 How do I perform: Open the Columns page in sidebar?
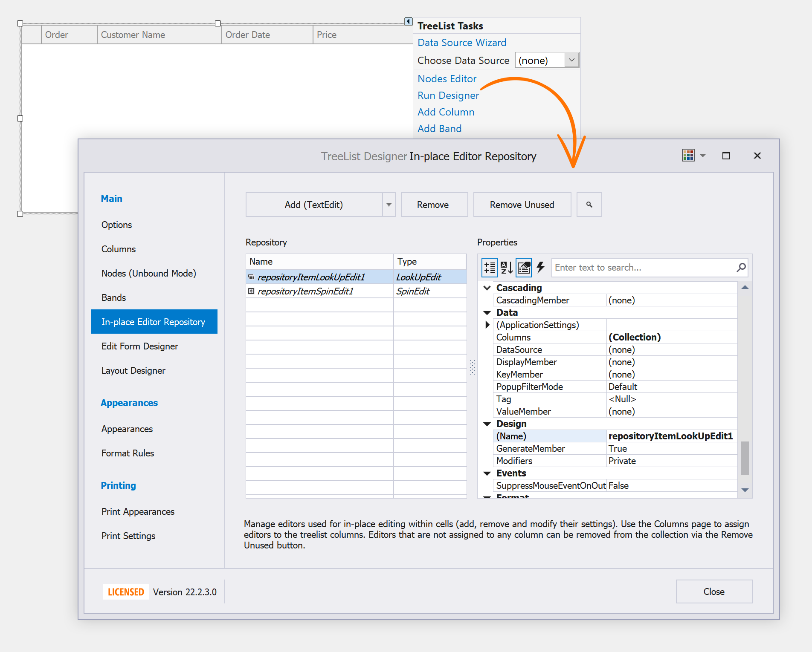119,249
